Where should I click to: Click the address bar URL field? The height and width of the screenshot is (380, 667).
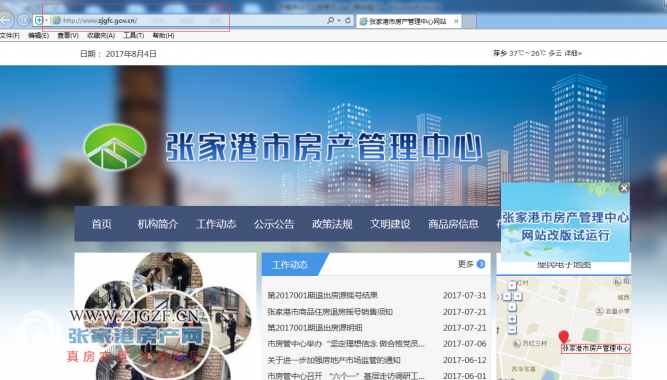pos(187,20)
